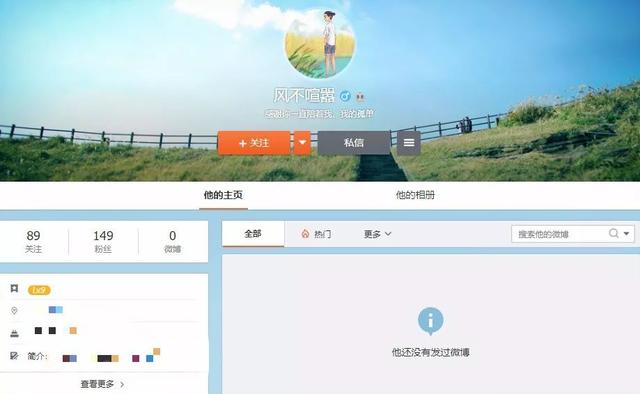Expand the 更多 dropdown filter

click(x=378, y=234)
